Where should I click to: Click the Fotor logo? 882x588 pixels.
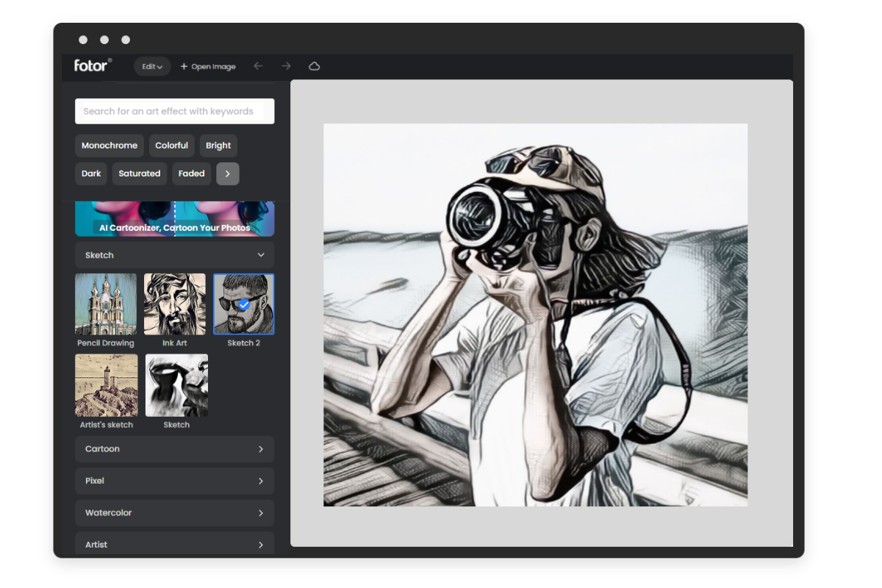[91, 65]
